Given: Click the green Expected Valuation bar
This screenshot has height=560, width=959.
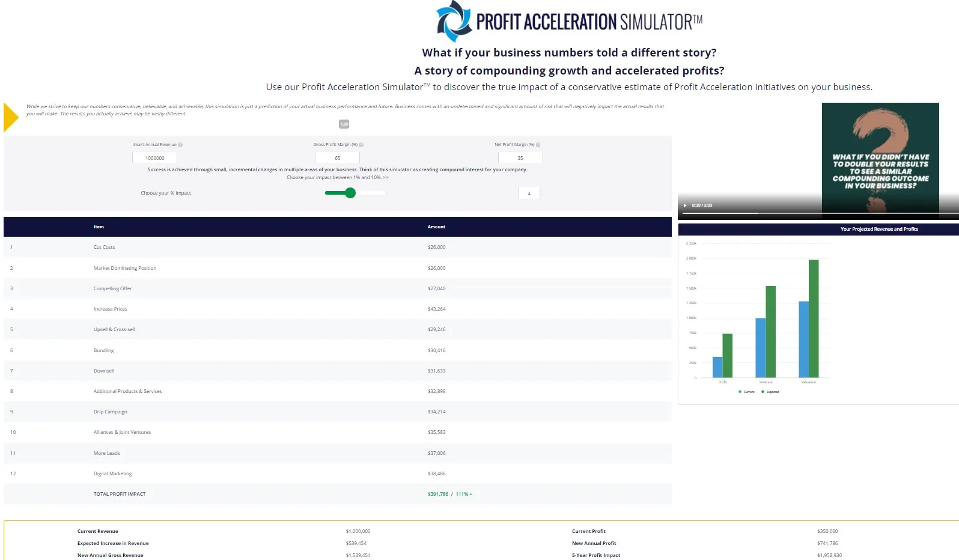Looking at the screenshot, I should coord(814,318).
